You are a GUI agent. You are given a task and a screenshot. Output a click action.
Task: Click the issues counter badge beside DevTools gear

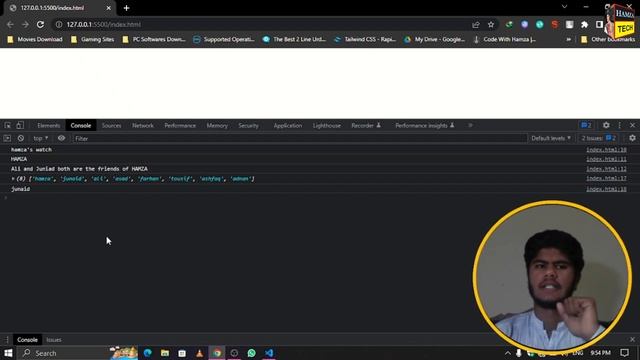point(586,125)
